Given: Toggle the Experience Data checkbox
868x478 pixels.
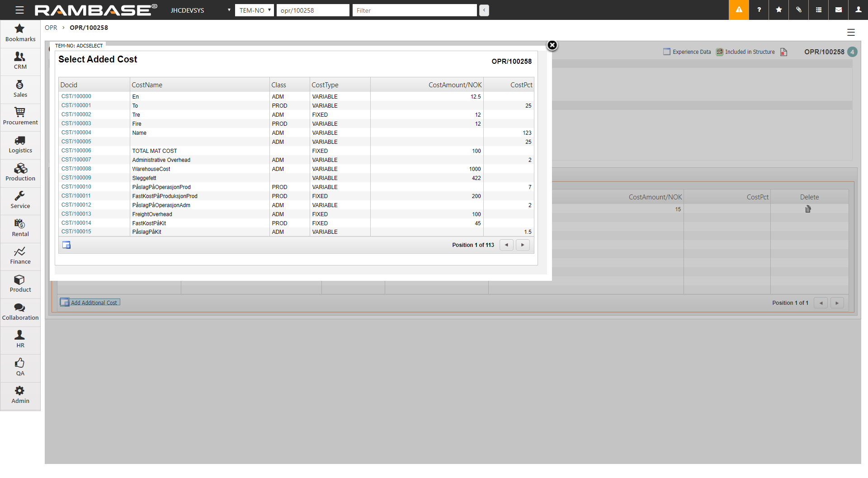Looking at the screenshot, I should click(666, 52).
